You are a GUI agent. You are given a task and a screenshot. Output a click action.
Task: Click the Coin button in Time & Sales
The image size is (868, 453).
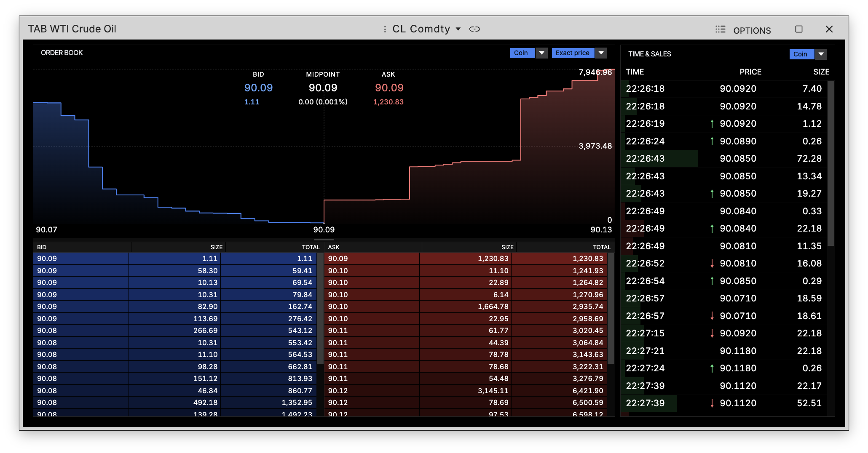802,54
